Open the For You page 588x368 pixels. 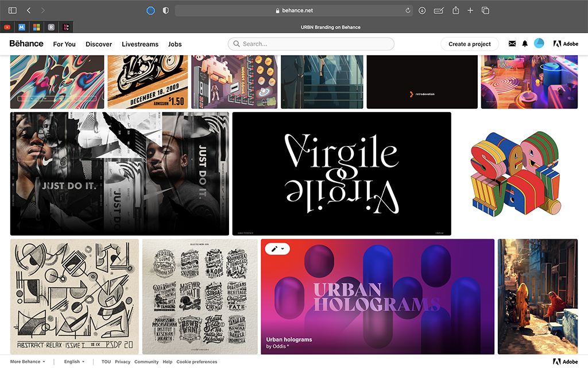tap(64, 44)
